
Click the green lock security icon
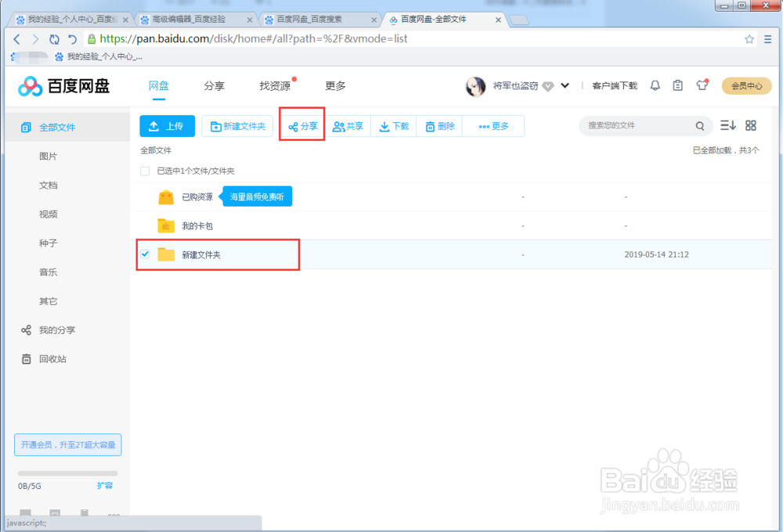coord(92,39)
